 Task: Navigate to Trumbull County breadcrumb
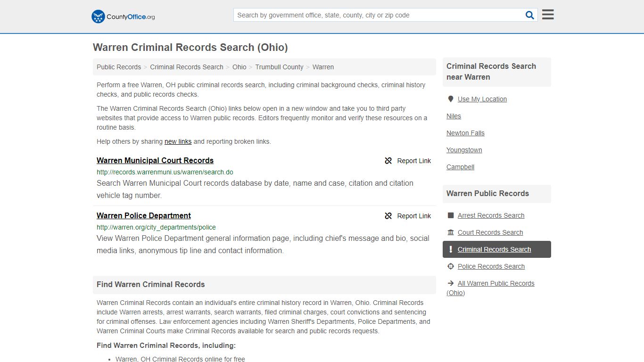click(x=279, y=67)
